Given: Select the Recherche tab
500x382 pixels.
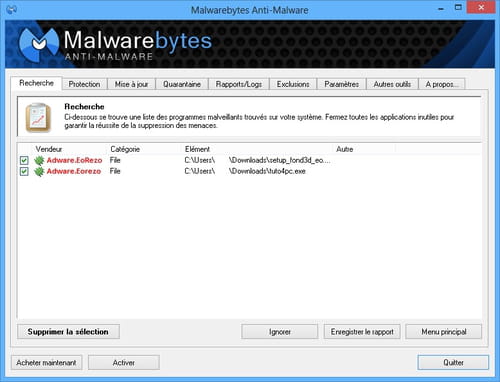Looking at the screenshot, I should [x=36, y=83].
